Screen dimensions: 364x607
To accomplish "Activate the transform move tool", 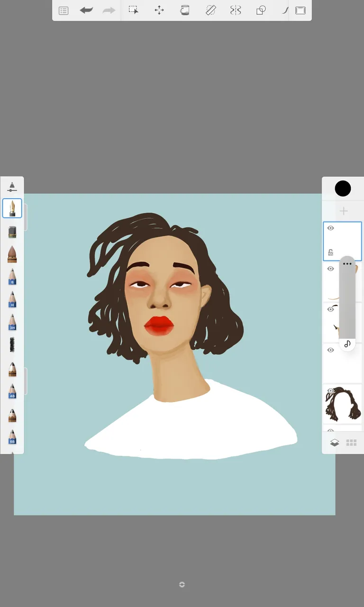I will [x=159, y=10].
